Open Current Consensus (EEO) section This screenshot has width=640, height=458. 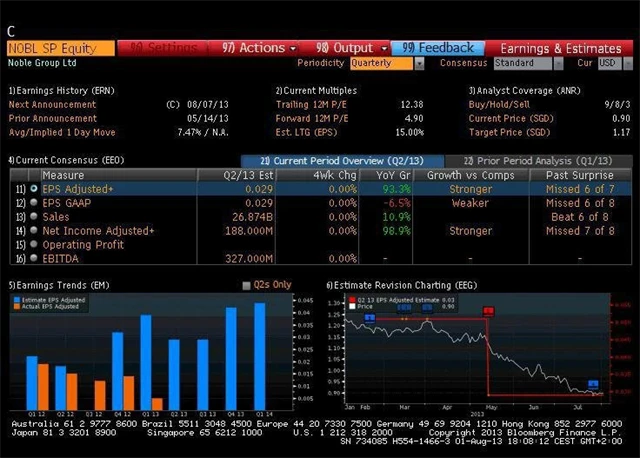[x=67, y=160]
